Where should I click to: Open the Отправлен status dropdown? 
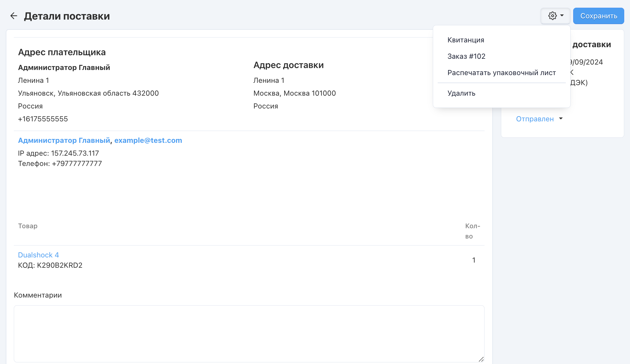[x=535, y=119]
